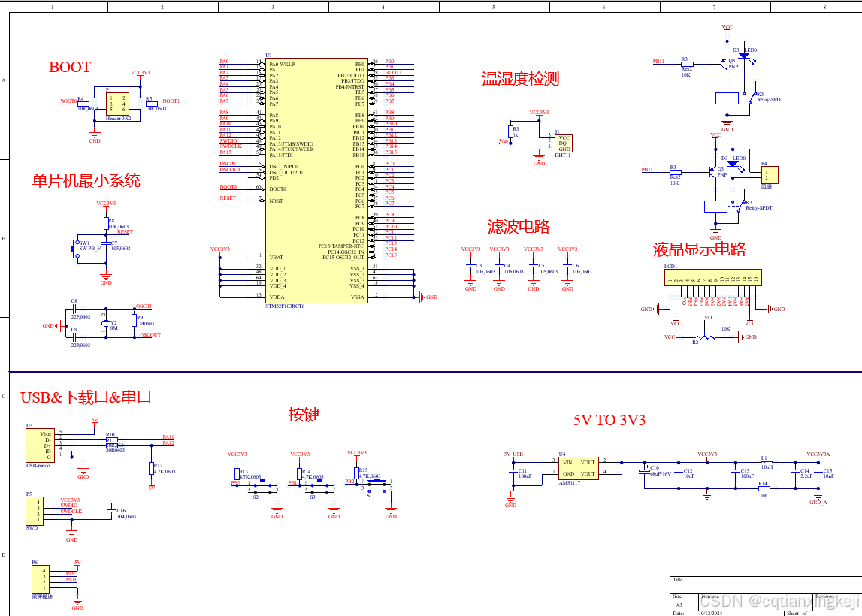Click input capacitor C11 100nF
This screenshot has height=616, width=862.
point(513,472)
